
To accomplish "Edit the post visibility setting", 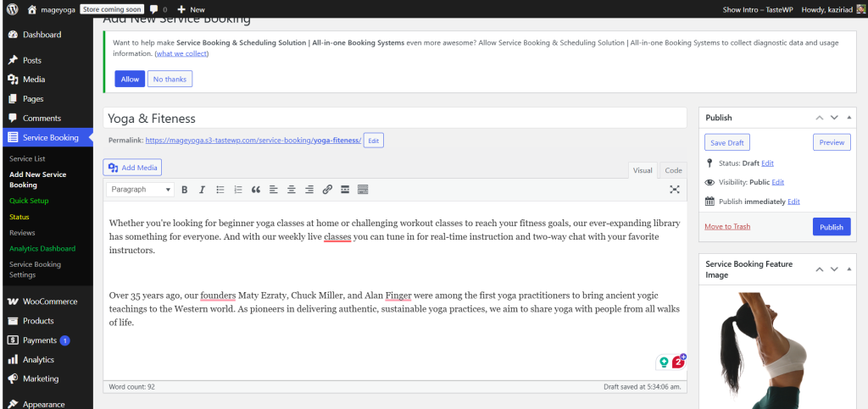I will [777, 182].
